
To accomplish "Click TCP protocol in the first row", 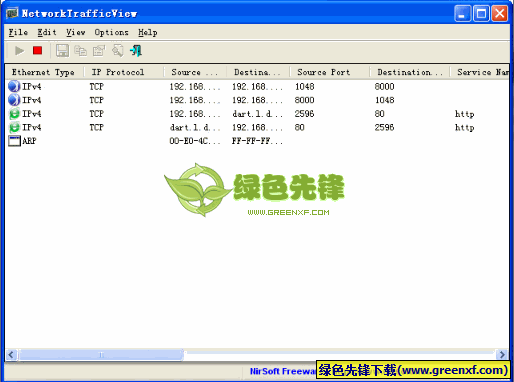I will pyautogui.click(x=97, y=86).
